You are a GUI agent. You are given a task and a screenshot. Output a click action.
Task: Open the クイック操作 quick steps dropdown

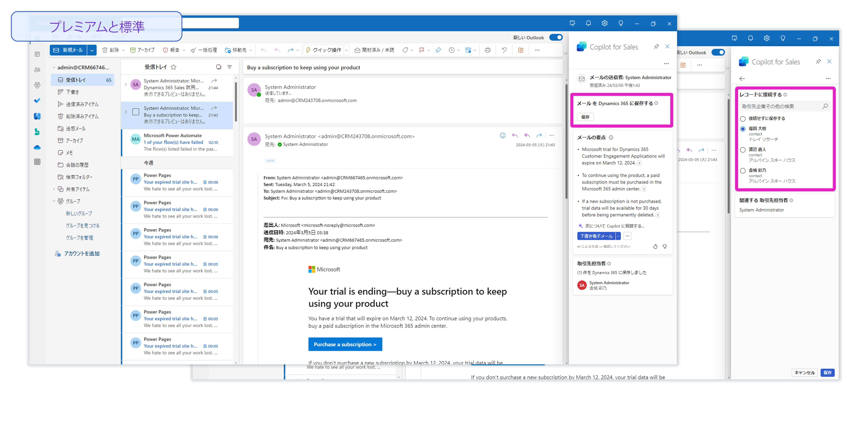pyautogui.click(x=346, y=50)
